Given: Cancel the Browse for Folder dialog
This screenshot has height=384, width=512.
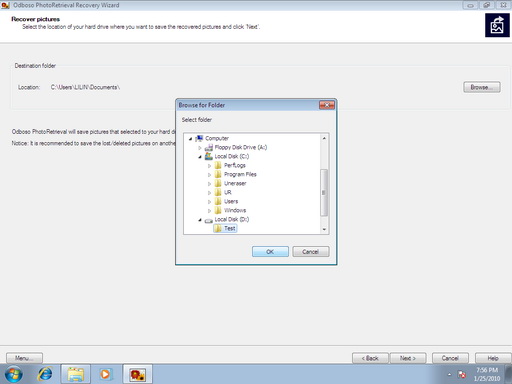Looking at the screenshot, I should pos(311,252).
